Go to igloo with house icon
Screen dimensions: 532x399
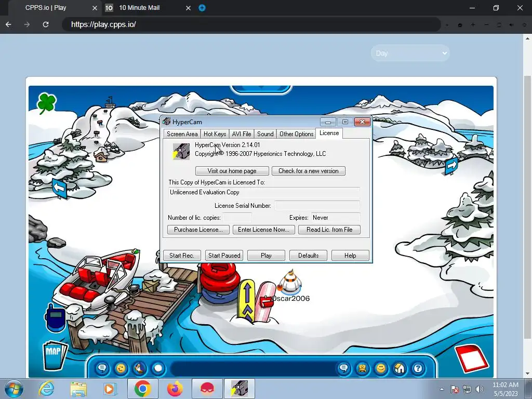click(400, 368)
